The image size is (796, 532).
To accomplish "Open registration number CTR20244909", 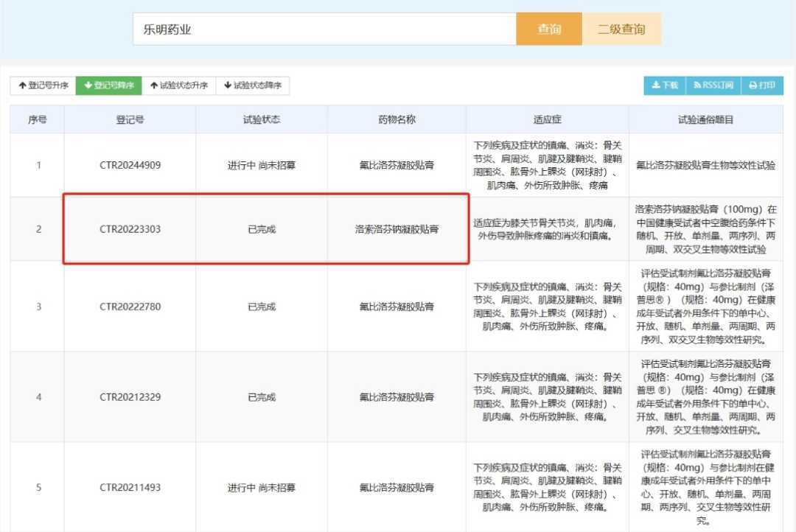I will pyautogui.click(x=130, y=165).
